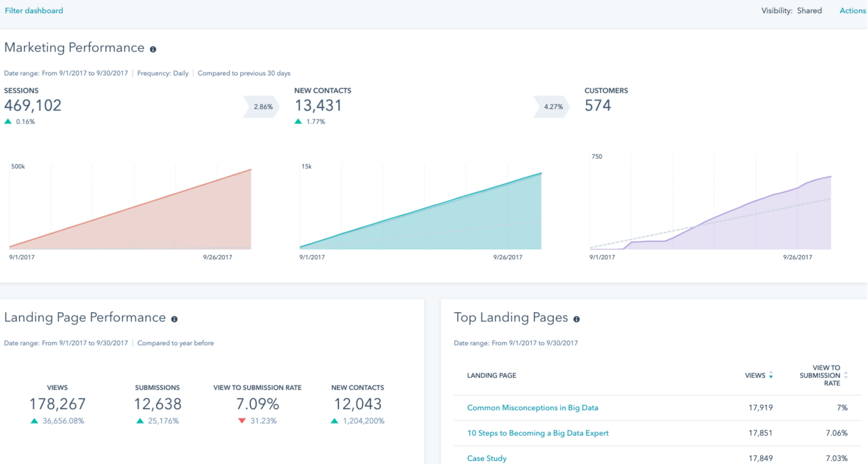Viewport: 868px width, 464px height.
Task: Click the 2.86% conversion arrow badge
Action: pos(262,107)
